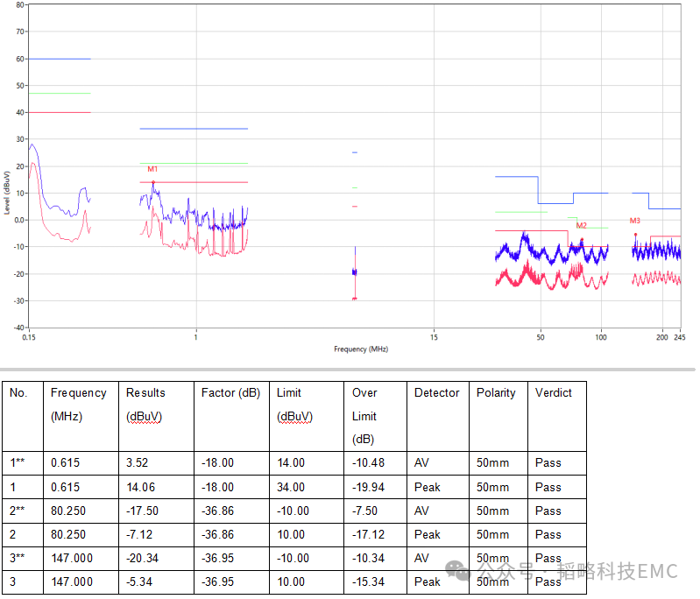
Task: Click the -5.34 result value cell
Action: pos(140,581)
